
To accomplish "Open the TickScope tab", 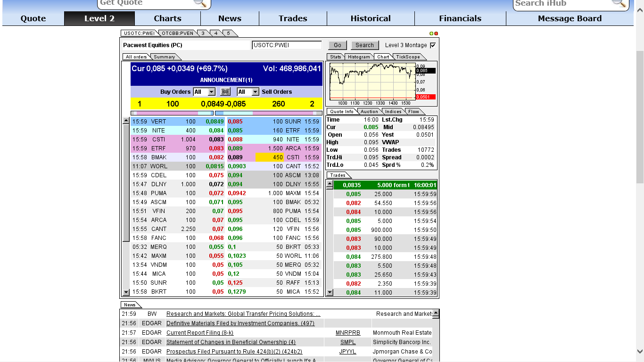I will coord(408,57).
